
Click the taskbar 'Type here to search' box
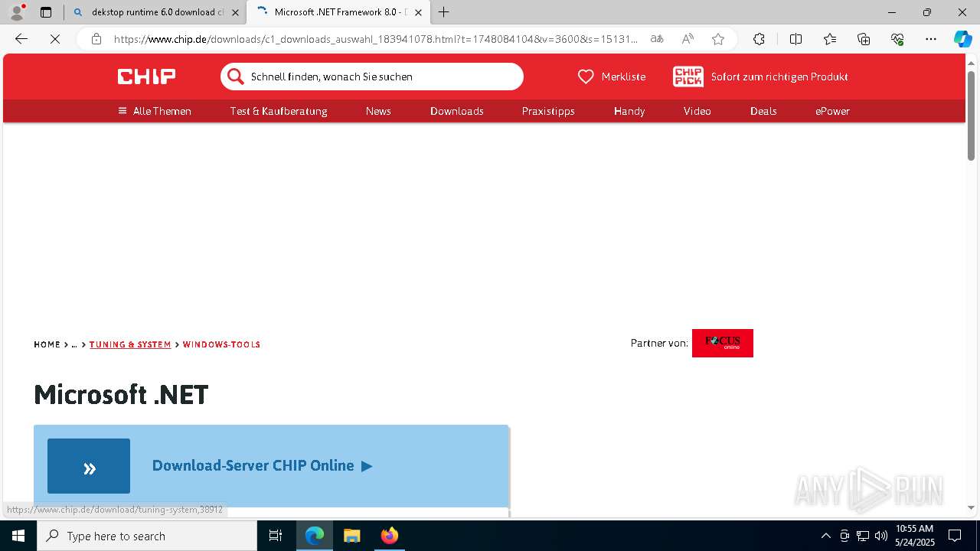click(147, 536)
